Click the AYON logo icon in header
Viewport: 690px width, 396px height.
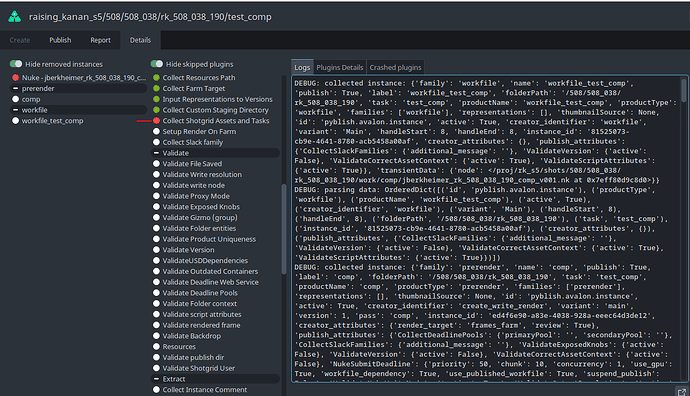pyautogui.click(x=15, y=17)
